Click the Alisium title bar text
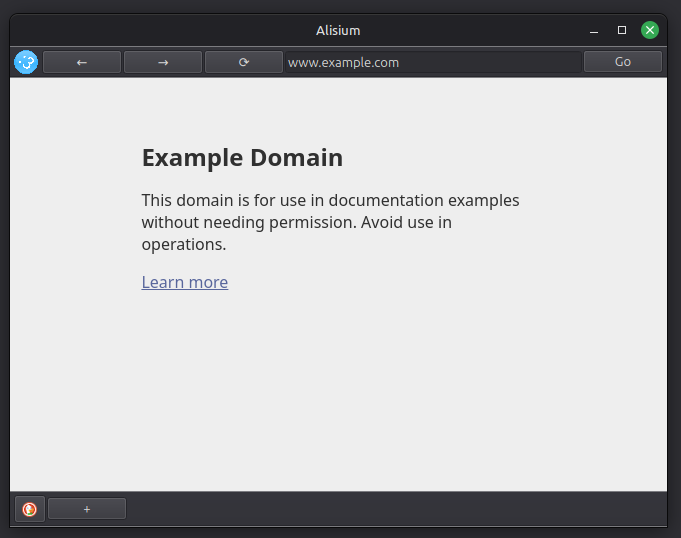 (x=338, y=31)
